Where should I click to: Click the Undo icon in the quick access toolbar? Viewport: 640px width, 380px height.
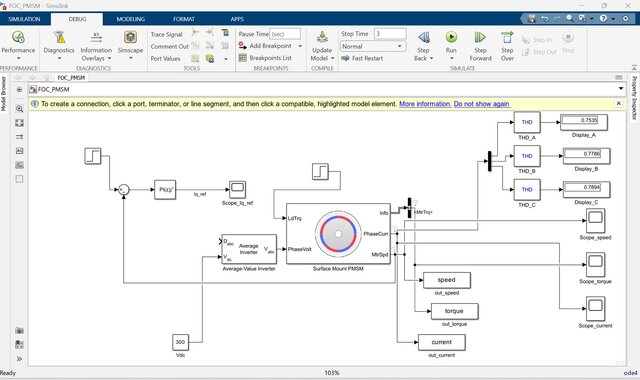click(x=544, y=19)
